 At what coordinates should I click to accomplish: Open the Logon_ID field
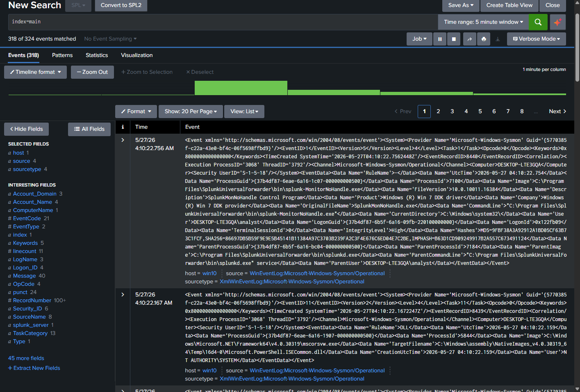click(x=25, y=268)
